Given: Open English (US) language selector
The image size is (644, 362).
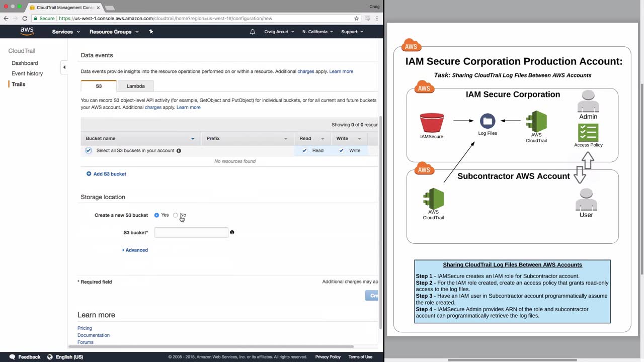Looking at the screenshot, I should pos(69,357).
